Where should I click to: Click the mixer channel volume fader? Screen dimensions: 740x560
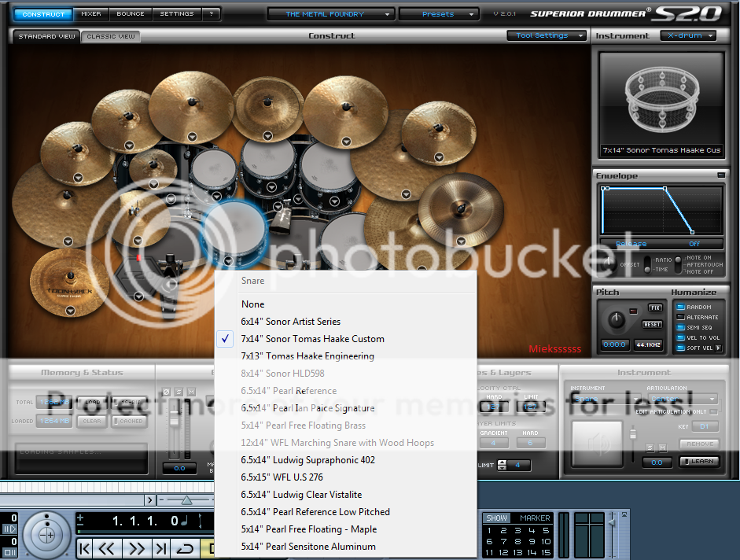[x=175, y=418]
